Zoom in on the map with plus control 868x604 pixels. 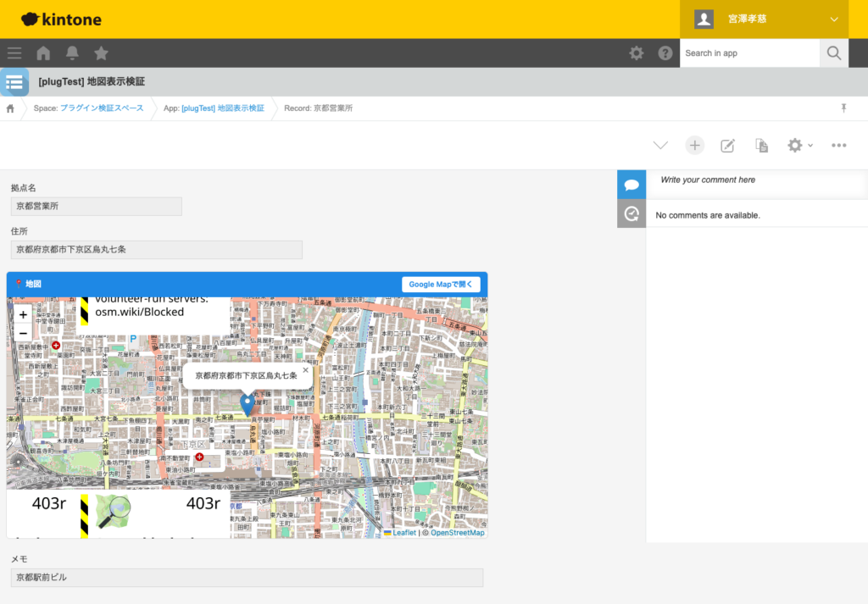pyautogui.click(x=23, y=314)
